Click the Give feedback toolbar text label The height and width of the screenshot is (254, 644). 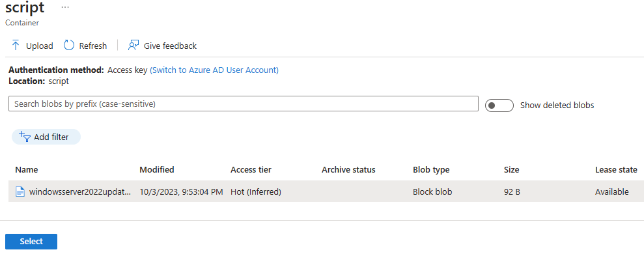pos(170,46)
